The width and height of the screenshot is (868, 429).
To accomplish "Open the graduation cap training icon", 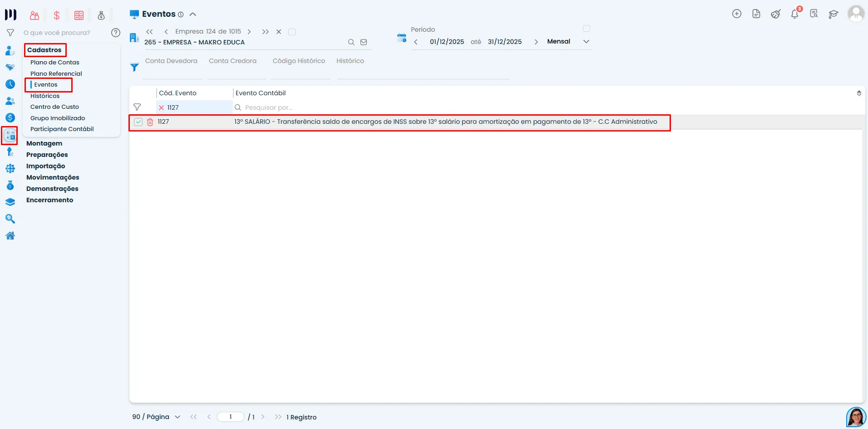I will [x=833, y=14].
